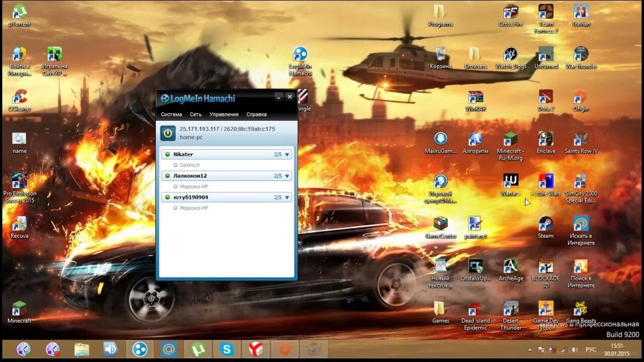Select Морозко-HP under ютуб190904
The height and width of the screenshot is (362, 644).
194,208
